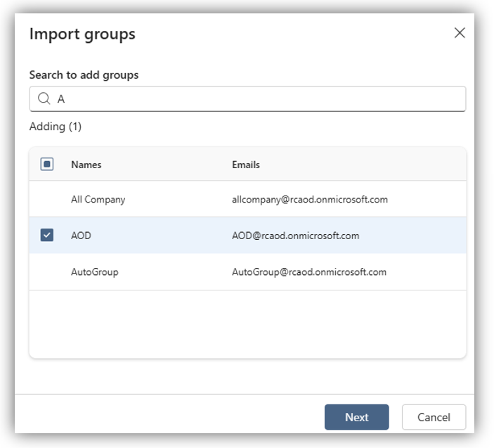
Task: Click the letter A typed in search
Action: (61, 99)
